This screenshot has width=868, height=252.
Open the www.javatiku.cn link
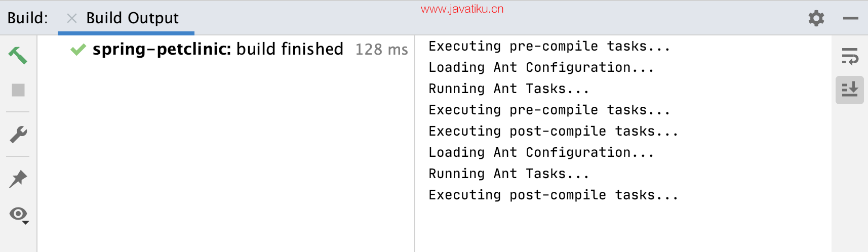(x=462, y=9)
